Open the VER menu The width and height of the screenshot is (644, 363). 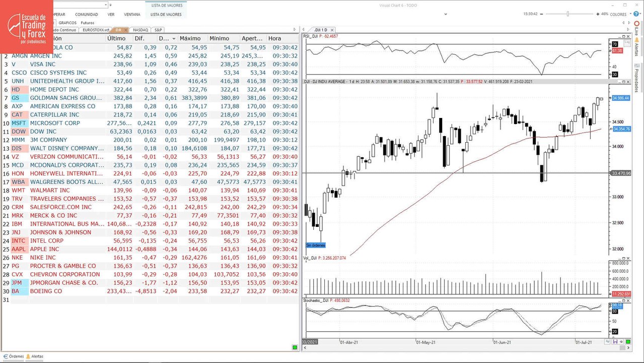[x=111, y=15]
